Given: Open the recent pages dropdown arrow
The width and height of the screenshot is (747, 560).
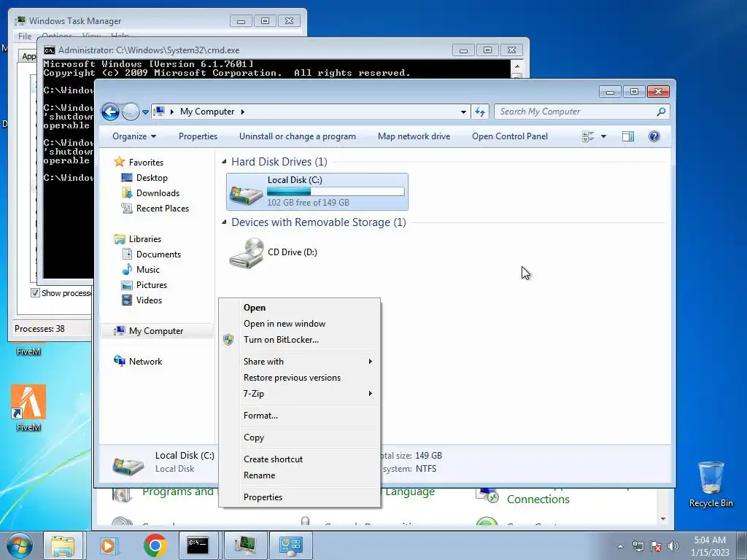Looking at the screenshot, I should [145, 112].
